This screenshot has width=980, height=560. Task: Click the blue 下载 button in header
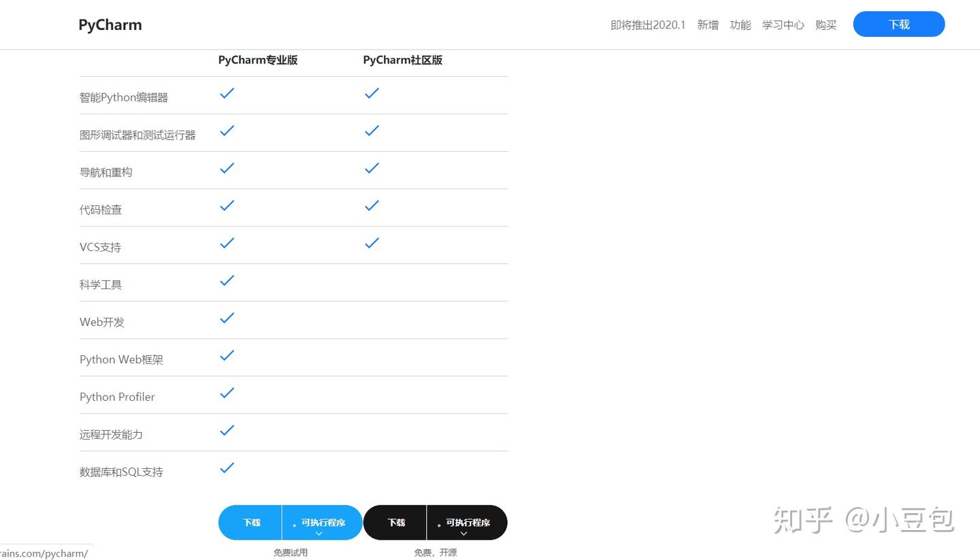(x=899, y=24)
